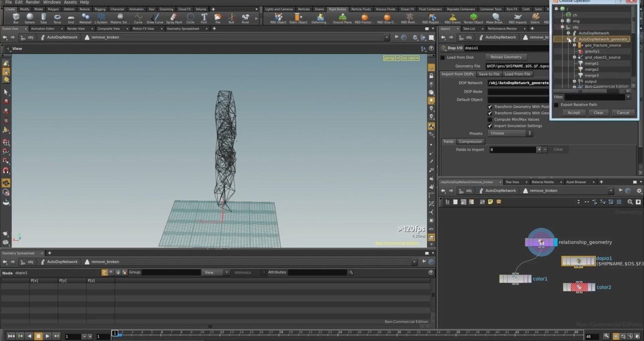Click the Ground Plane shelf tool

click(342, 18)
